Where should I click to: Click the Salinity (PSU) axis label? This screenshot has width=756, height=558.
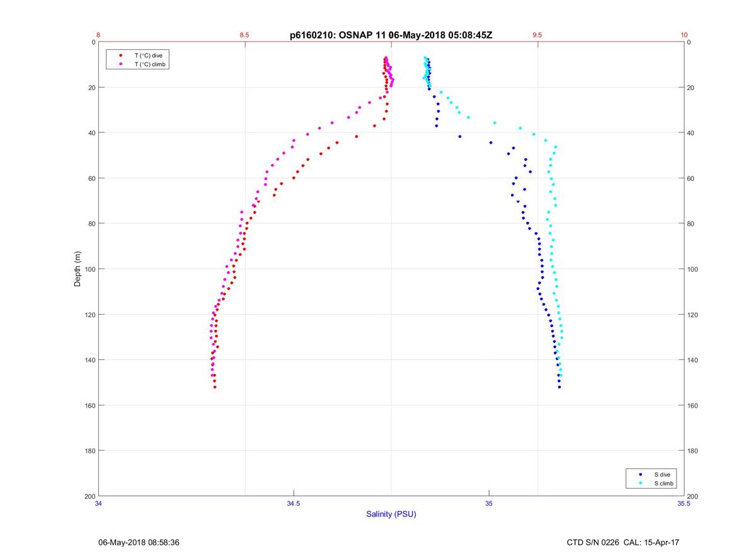391,514
